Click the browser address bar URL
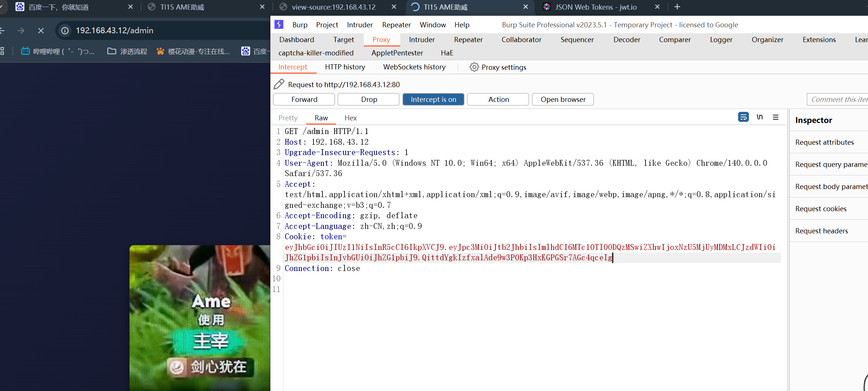Viewport: 868px width, 391px height. click(x=115, y=31)
